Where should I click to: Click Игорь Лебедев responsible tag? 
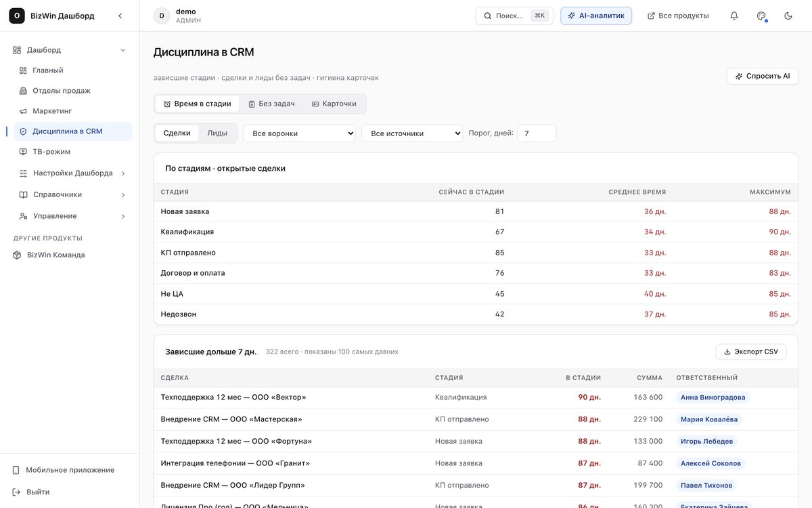706,442
